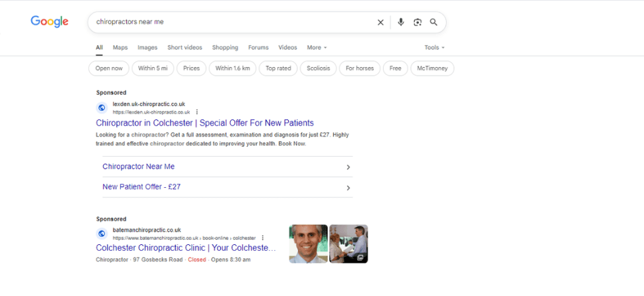Image resolution: width=644 pixels, height=296 pixels.
Task: Apply the For horses filter chip
Action: coord(360,68)
